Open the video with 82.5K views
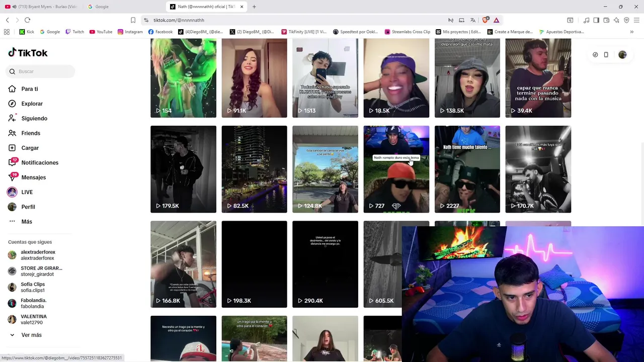The height and width of the screenshot is (362, 644). [x=254, y=169]
